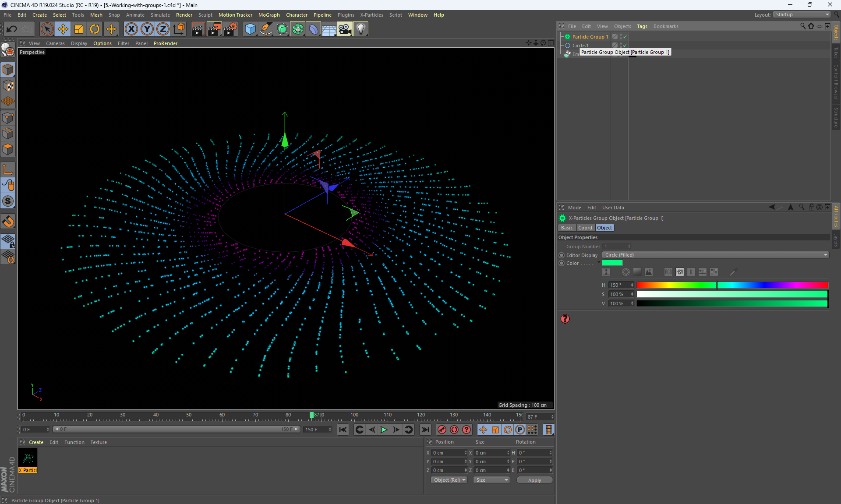Open the Editor Display dropdown
841x504 pixels.
tap(715, 255)
